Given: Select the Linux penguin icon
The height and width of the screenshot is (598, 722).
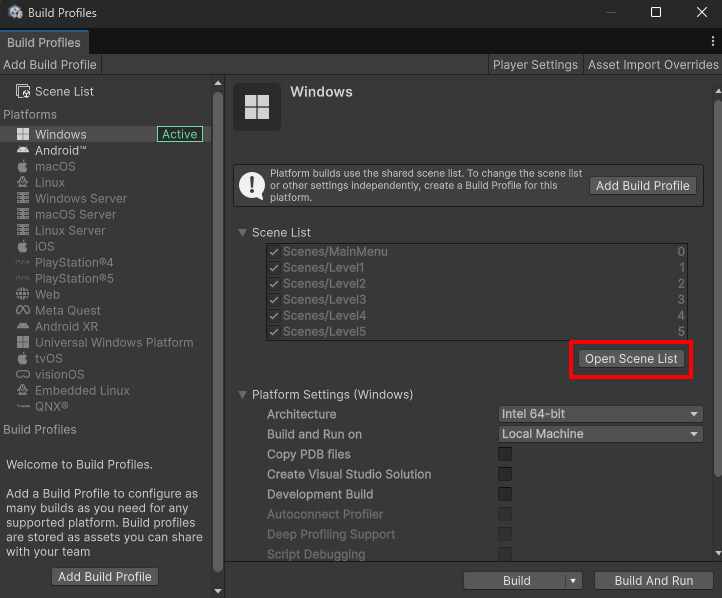Looking at the screenshot, I should (x=23, y=182).
